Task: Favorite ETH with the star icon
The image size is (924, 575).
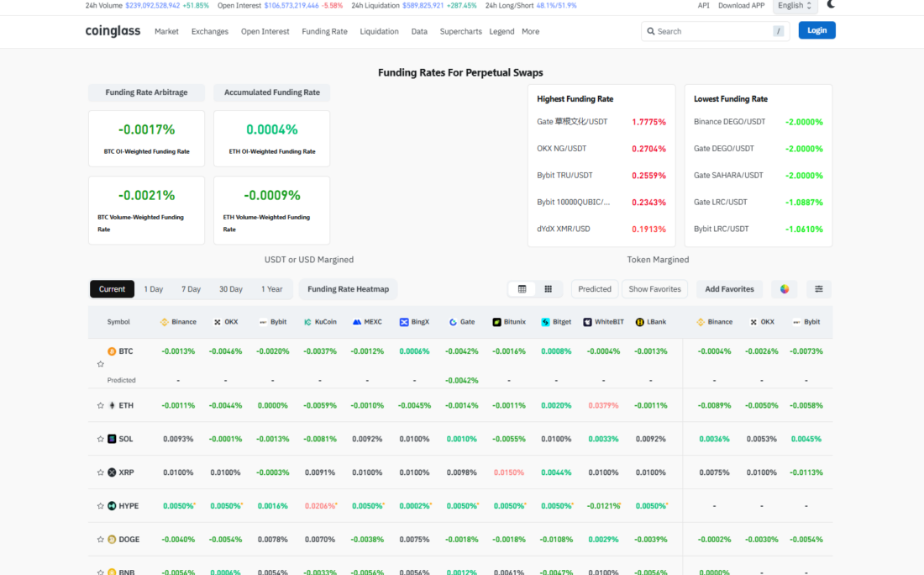Action: point(100,405)
